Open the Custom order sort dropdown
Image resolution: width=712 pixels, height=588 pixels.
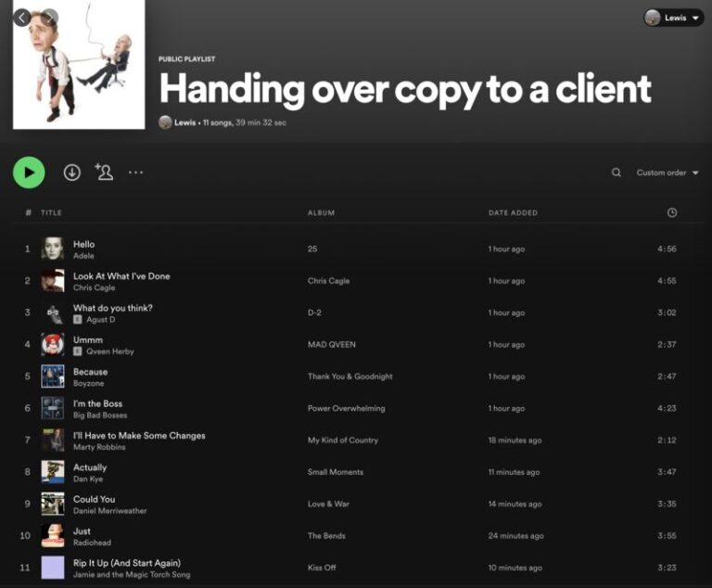tap(667, 173)
